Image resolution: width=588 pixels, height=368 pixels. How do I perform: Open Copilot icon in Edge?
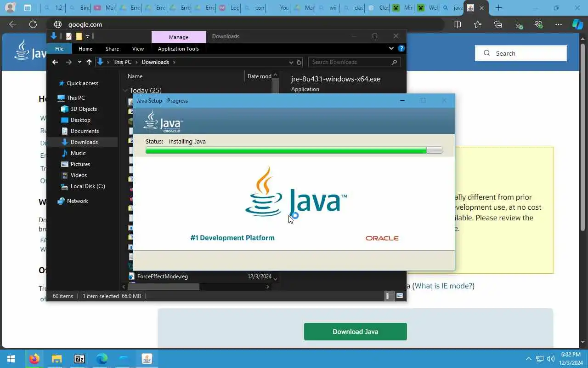point(577,24)
